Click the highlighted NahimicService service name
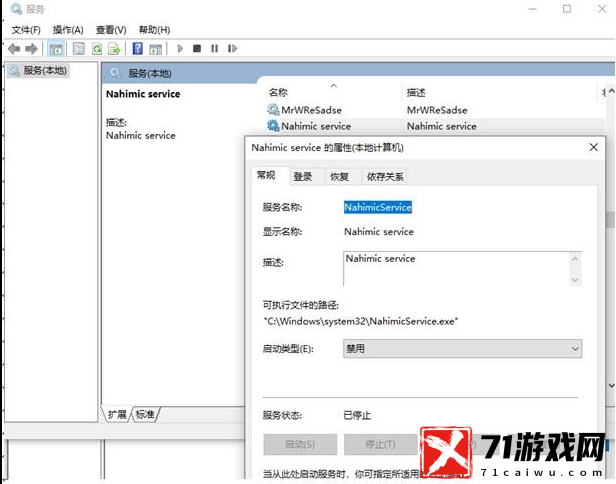The image size is (616, 484). [378, 207]
